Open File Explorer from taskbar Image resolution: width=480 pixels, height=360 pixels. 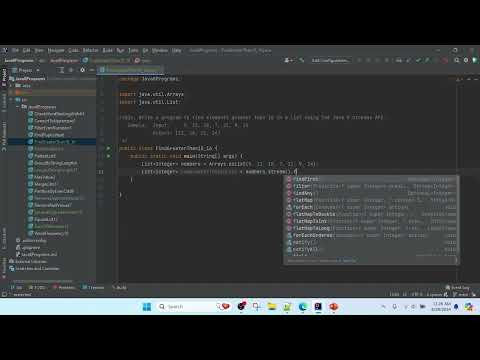(272, 307)
